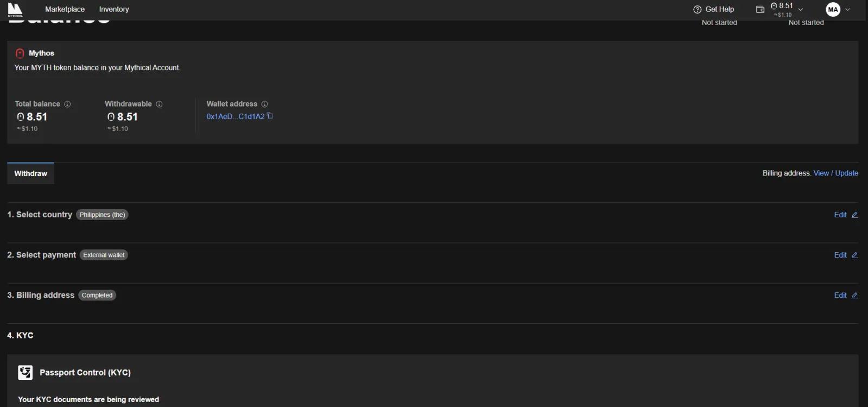Copy the wallet address using copy icon

[x=270, y=116]
